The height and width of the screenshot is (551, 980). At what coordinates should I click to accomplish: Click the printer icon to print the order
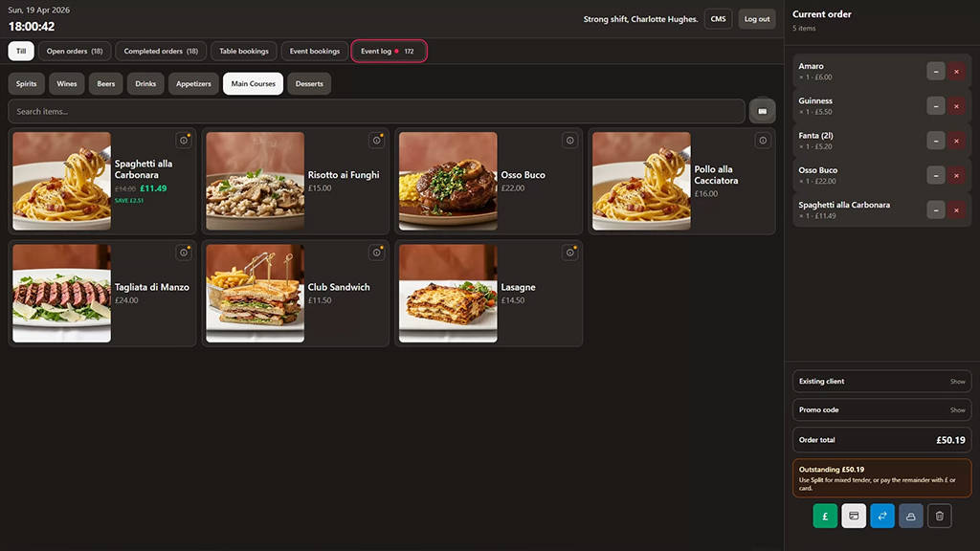pyautogui.click(x=910, y=516)
